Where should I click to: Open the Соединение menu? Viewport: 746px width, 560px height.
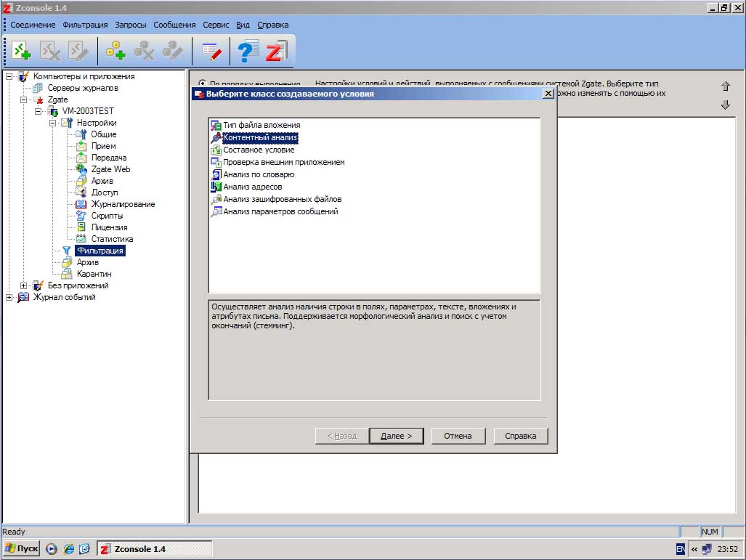[x=33, y=25]
